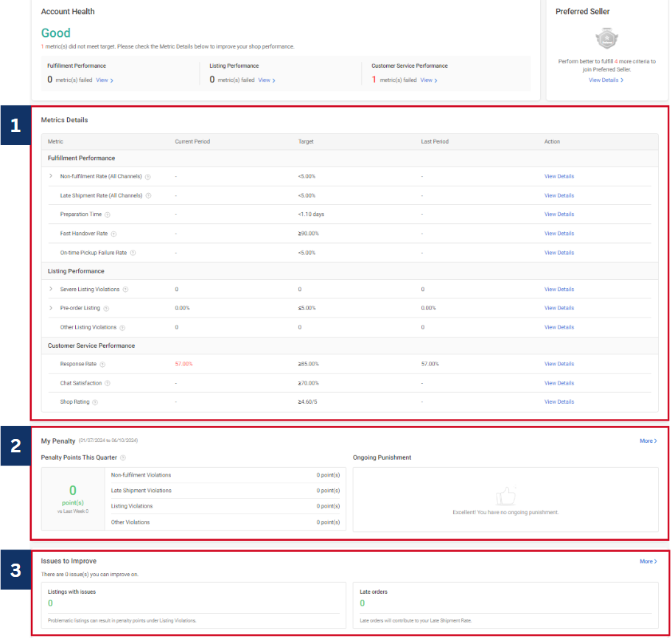Screen dimensions: 672x638
Task: Open View link under Fulfillment Performance
Action: (104, 80)
